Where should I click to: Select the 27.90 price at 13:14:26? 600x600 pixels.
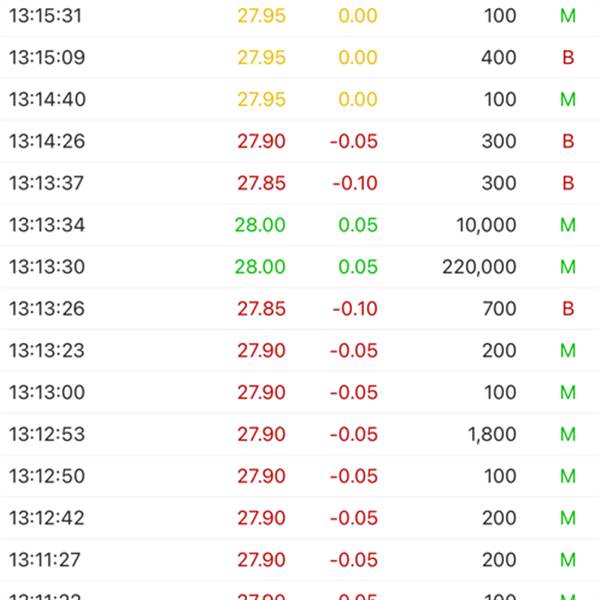click(261, 141)
